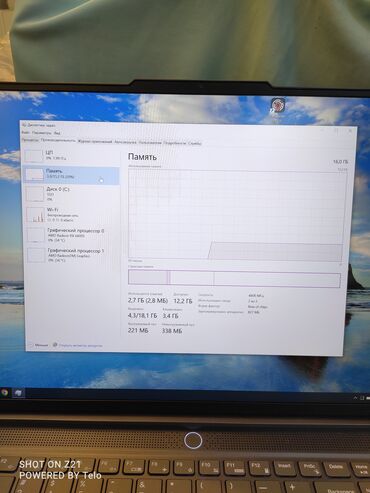The height and width of the screenshot is (493, 370).
Task: Switch to the Процессы tab
Action: click(30, 140)
